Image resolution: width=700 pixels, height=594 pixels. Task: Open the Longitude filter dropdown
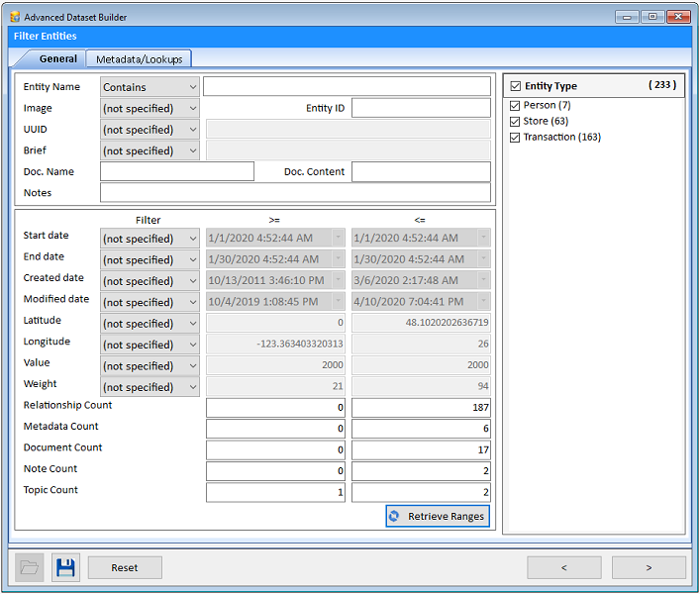coord(150,345)
